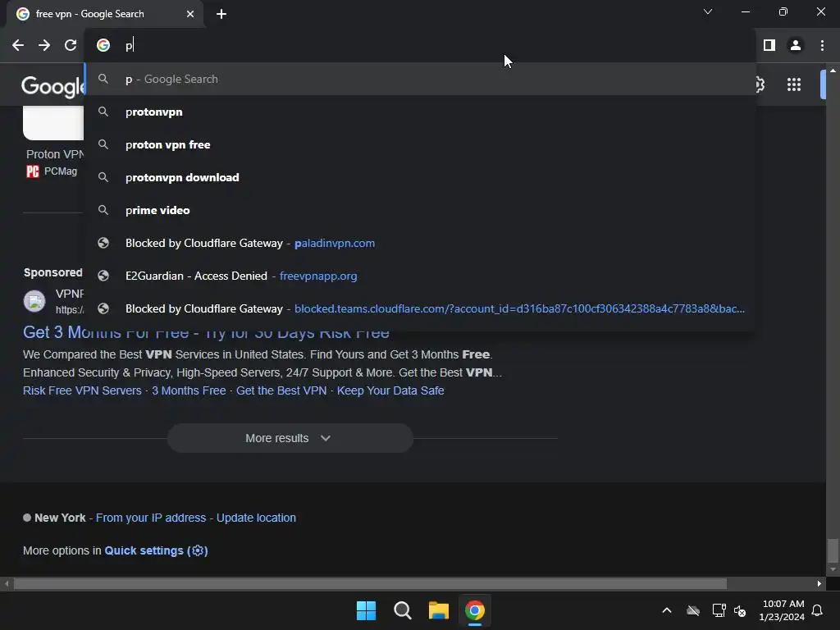
Task: Choose the 'protonvpn download' suggestion
Action: pyautogui.click(x=420, y=177)
